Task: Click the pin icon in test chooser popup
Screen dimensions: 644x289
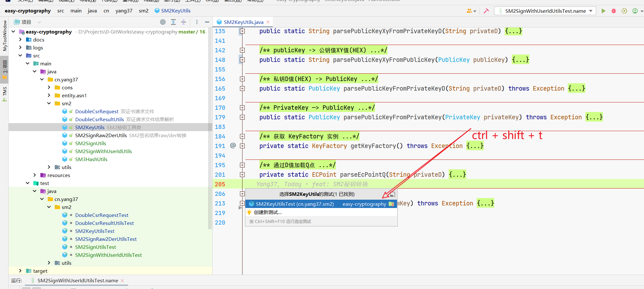Action: point(393,194)
